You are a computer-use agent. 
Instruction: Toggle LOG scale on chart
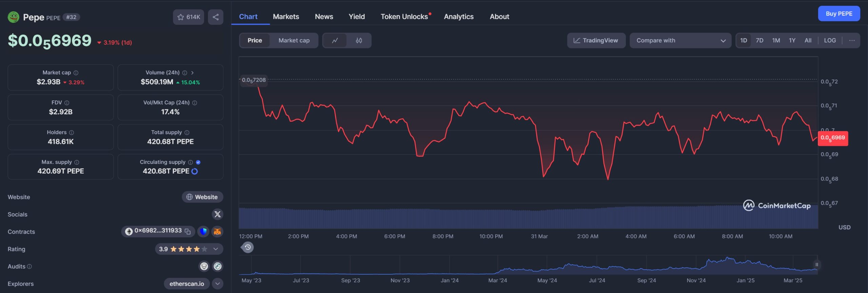tap(830, 40)
